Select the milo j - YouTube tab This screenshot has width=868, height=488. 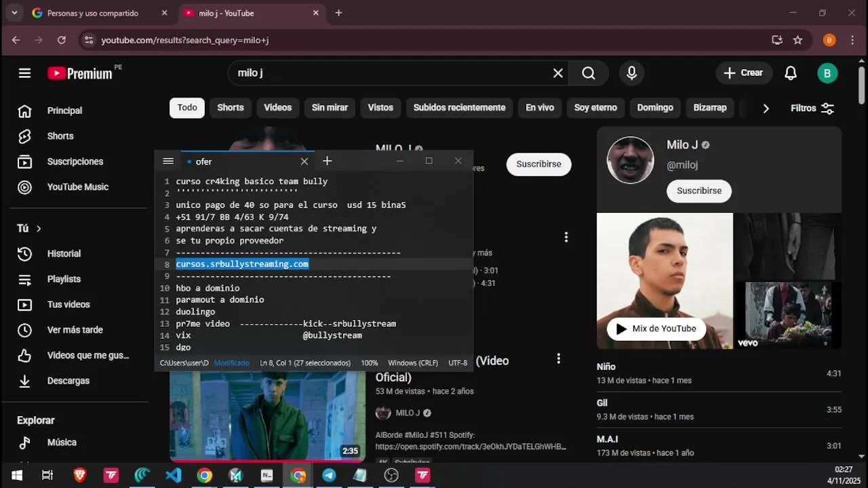point(252,13)
